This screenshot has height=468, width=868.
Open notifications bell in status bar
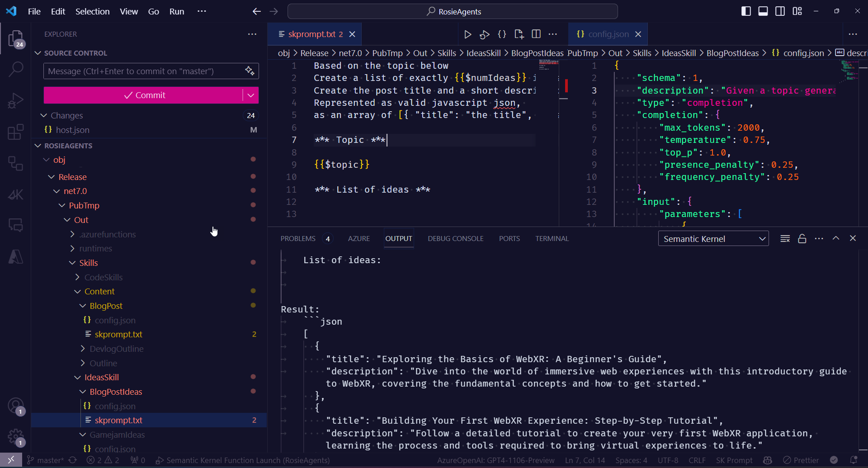854,460
